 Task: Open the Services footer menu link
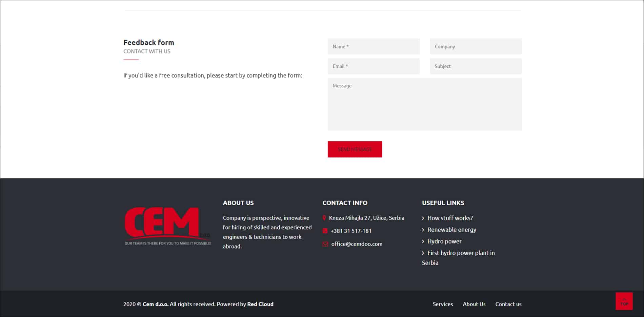click(x=442, y=304)
